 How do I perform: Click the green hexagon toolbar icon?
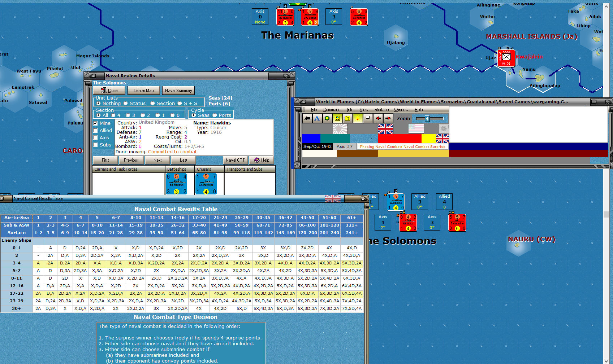(x=327, y=118)
